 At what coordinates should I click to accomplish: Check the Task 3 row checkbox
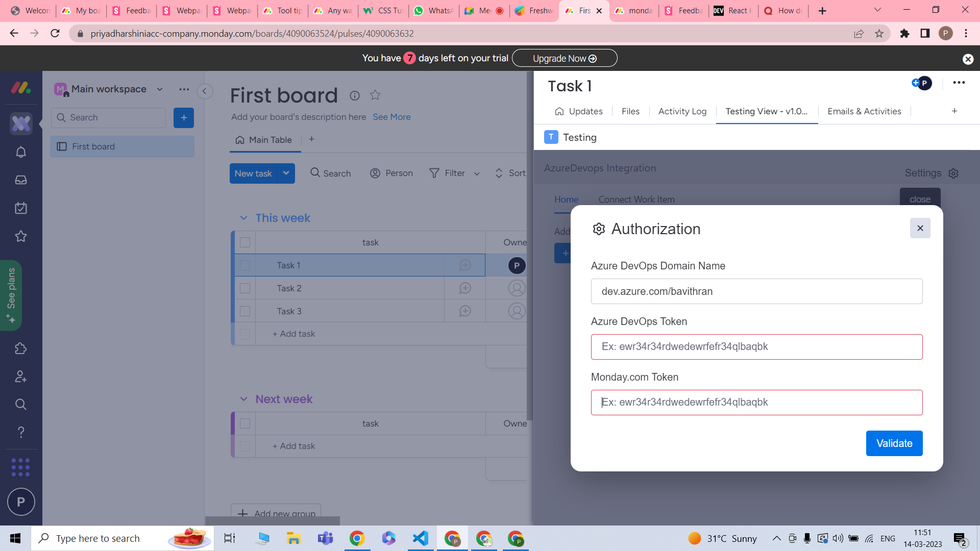245,311
